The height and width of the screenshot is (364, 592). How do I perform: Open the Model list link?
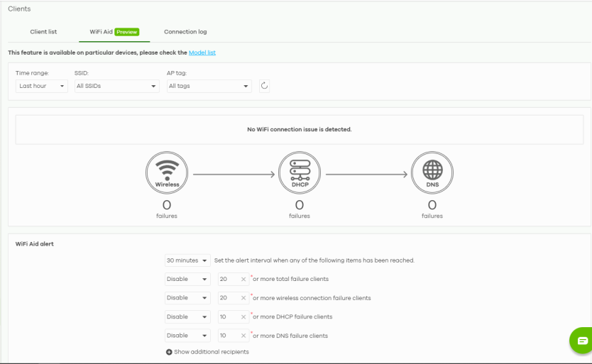pos(202,53)
